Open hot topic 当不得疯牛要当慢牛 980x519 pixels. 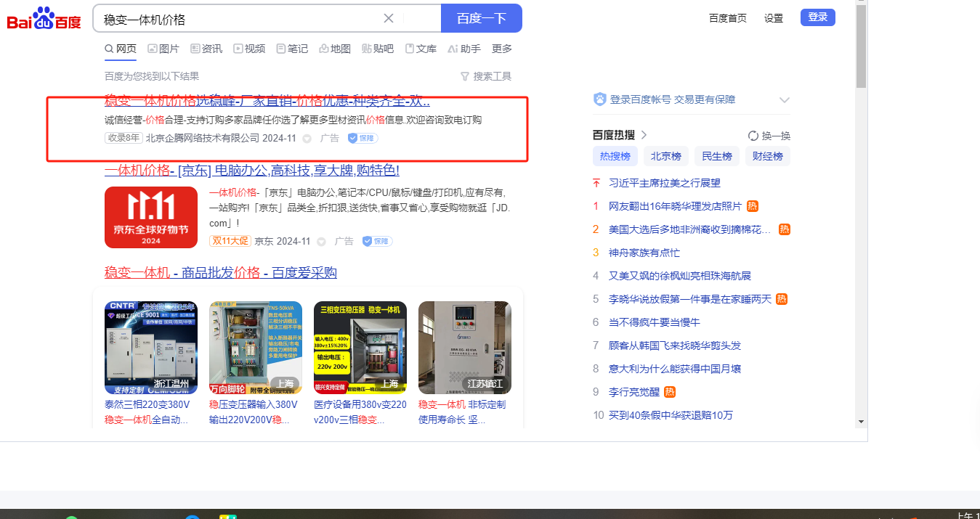pyautogui.click(x=655, y=322)
